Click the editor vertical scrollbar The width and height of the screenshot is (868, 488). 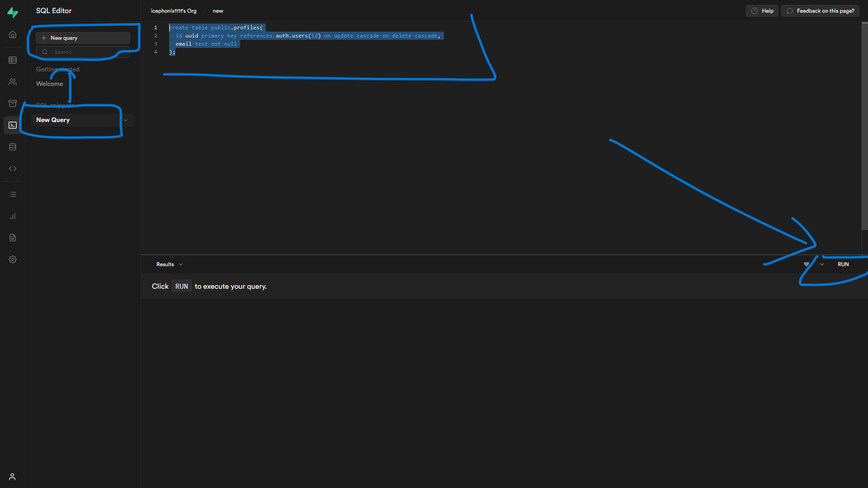[x=864, y=127]
